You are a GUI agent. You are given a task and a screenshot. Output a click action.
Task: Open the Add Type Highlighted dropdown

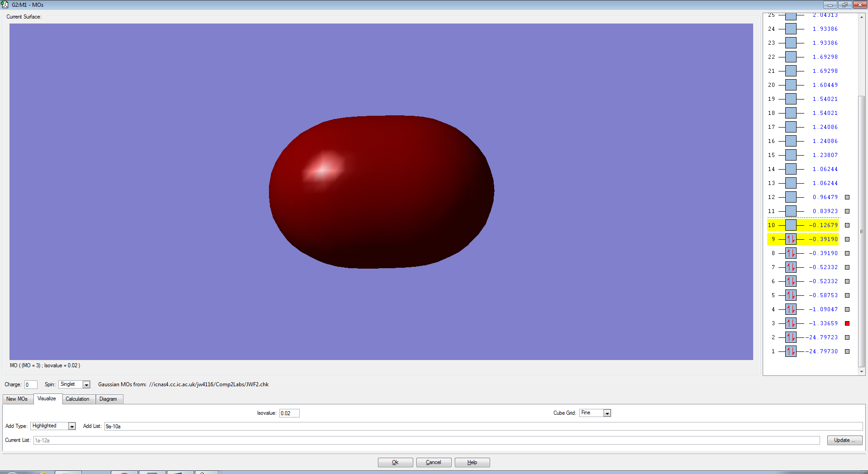pos(71,426)
